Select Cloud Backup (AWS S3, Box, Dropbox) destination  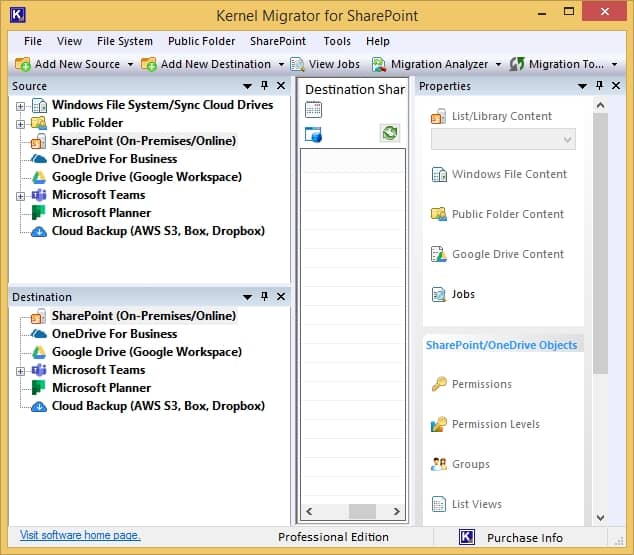coord(158,406)
